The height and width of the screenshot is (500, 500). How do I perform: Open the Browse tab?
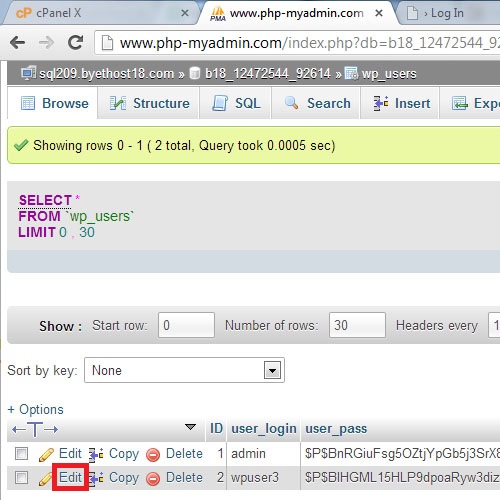52,103
